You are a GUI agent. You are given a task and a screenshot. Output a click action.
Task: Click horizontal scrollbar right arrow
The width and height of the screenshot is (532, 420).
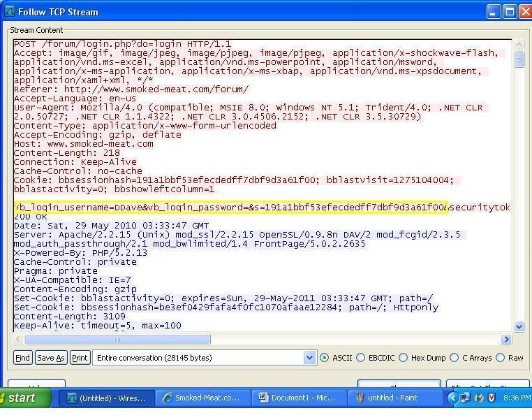coord(507,340)
